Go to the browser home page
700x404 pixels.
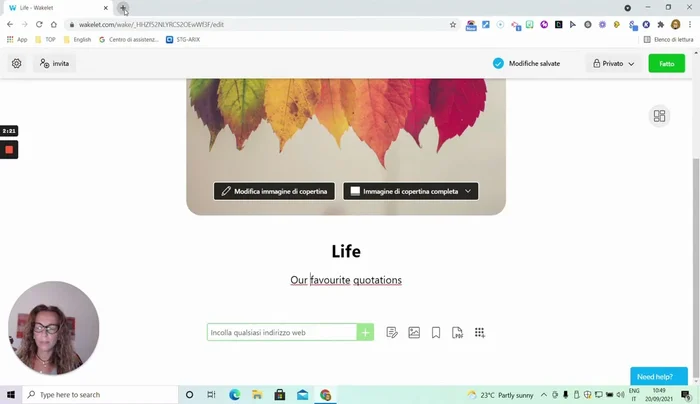click(54, 25)
